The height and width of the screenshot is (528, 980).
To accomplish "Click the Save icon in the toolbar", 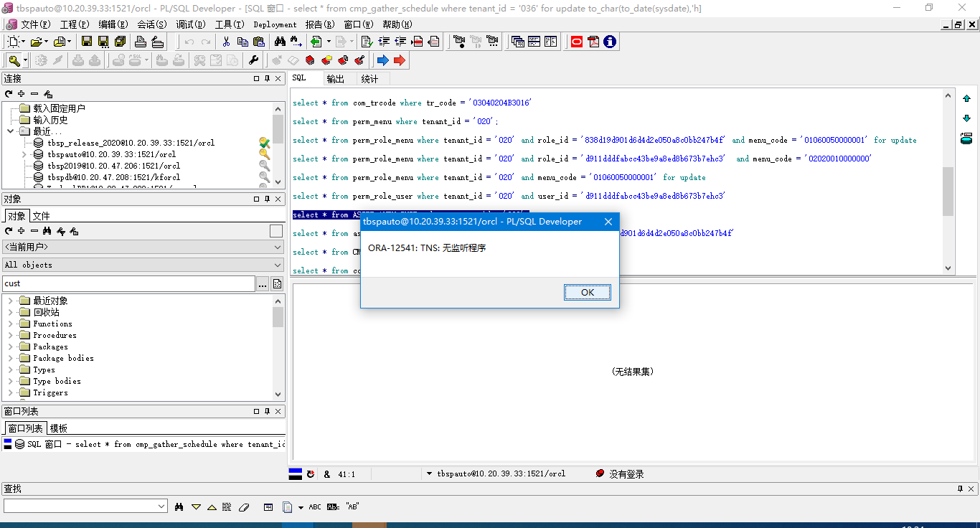I will 87,42.
